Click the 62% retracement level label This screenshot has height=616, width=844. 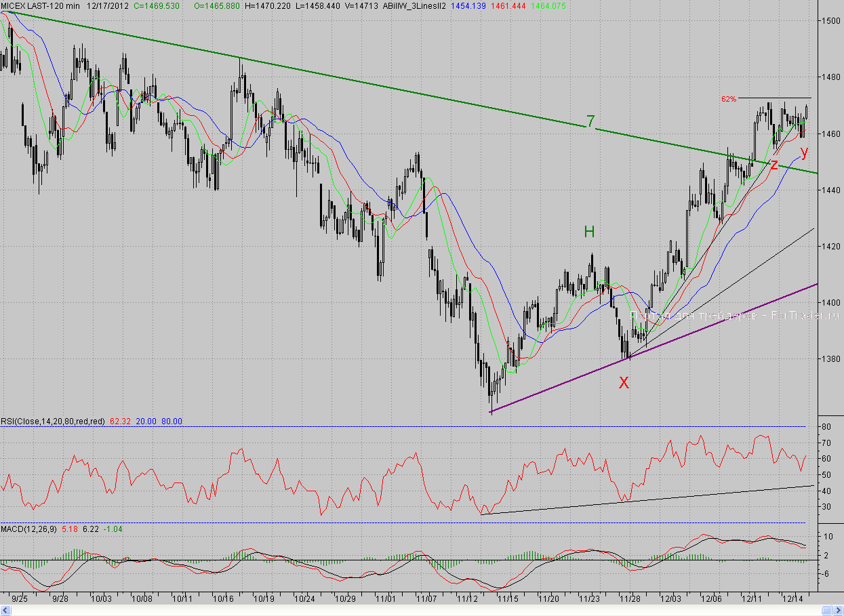pyautogui.click(x=728, y=99)
